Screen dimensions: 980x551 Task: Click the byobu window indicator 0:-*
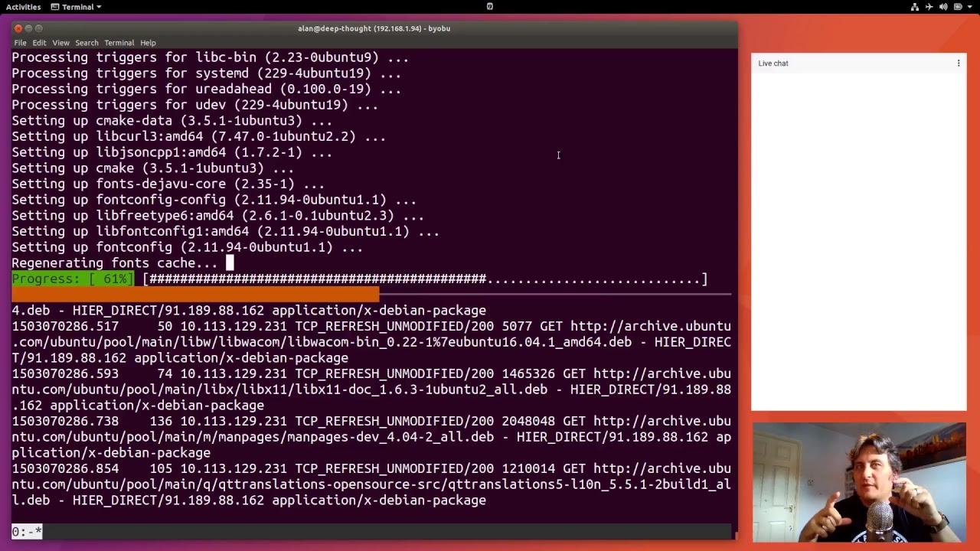pyautogui.click(x=27, y=531)
